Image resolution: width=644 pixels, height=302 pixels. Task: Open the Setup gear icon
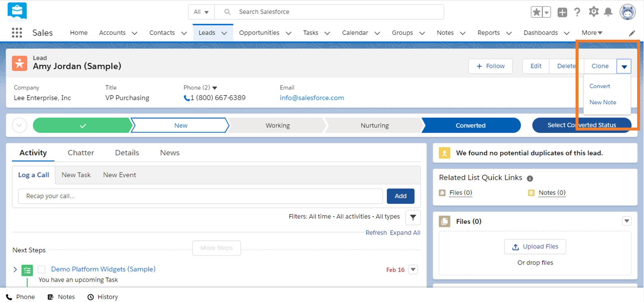[x=593, y=12]
